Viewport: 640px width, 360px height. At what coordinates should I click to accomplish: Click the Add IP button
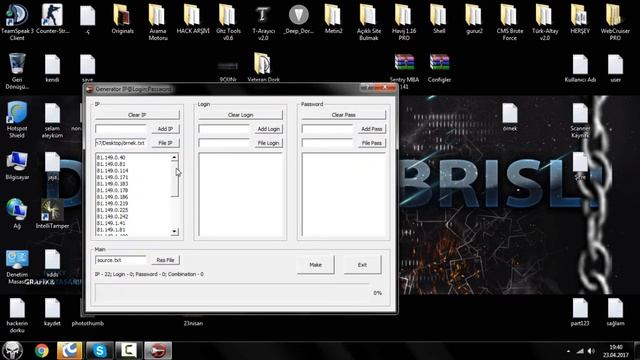[x=165, y=129]
